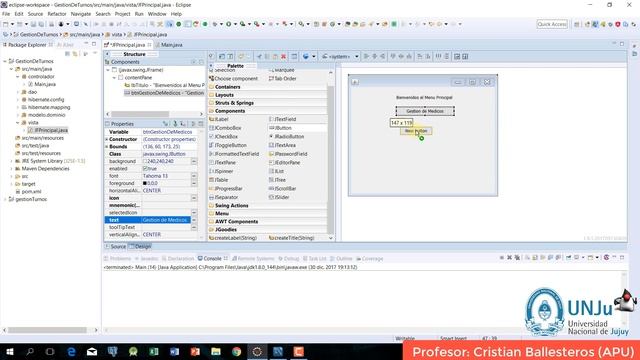Select JFormattedTextField palette entry
The image size is (640, 360).
click(x=234, y=154)
